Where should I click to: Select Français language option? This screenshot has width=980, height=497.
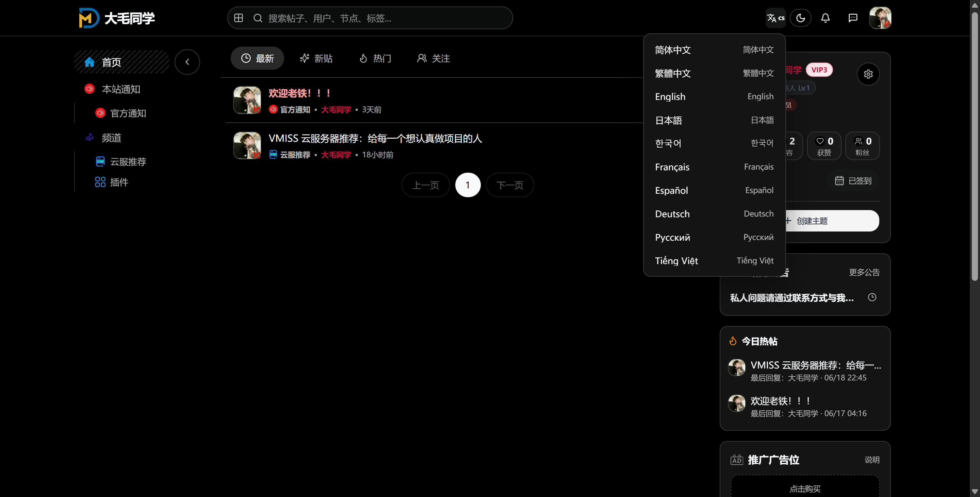pyautogui.click(x=714, y=167)
